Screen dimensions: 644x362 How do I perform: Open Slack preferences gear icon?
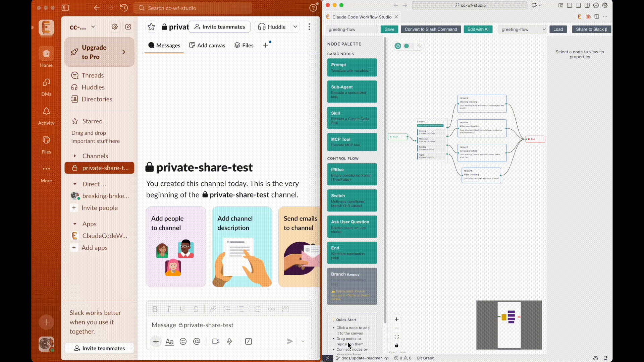[115, 27]
